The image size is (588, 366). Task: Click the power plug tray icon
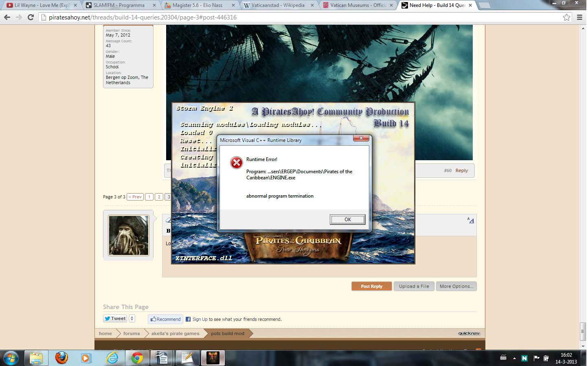tap(546, 358)
